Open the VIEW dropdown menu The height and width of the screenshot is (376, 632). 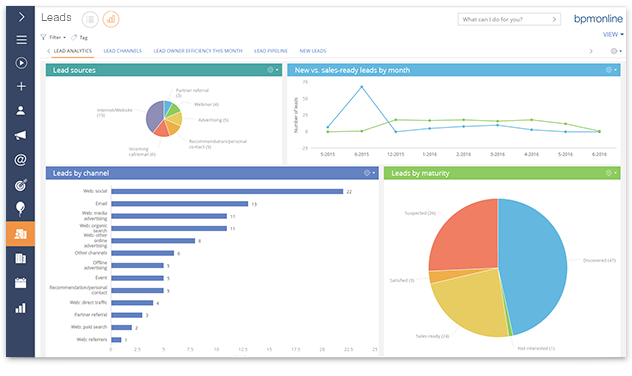point(613,35)
